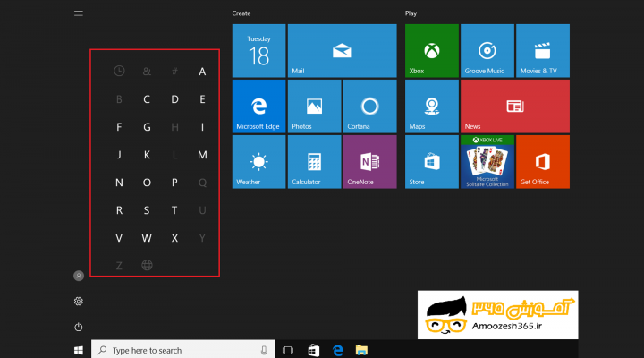Jump to letter F in app list
Image resolution: width=644 pixels, height=358 pixels.
click(x=119, y=127)
